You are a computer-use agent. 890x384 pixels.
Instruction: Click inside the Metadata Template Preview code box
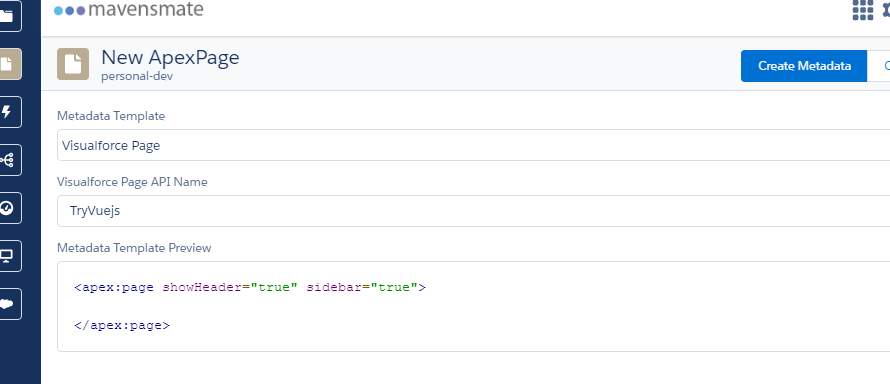point(473,306)
